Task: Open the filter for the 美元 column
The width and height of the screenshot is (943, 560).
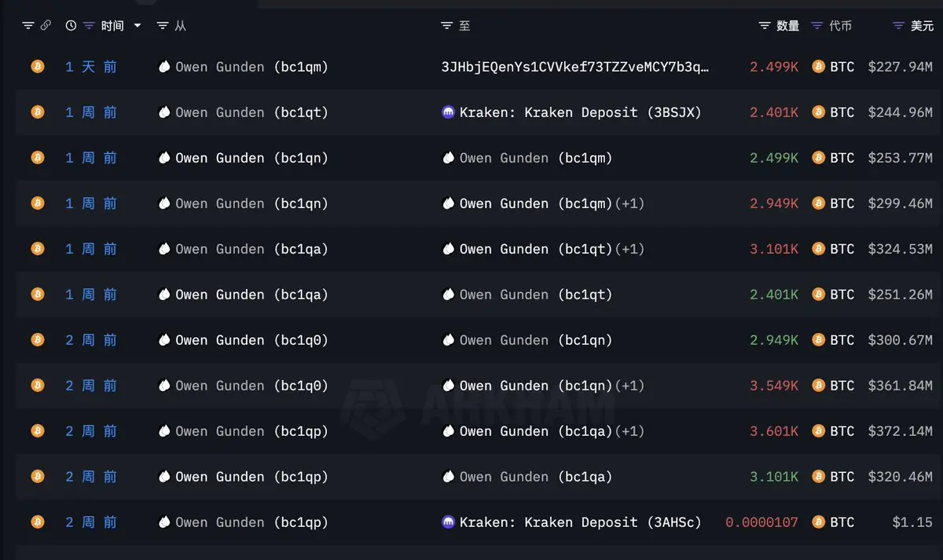Action: [899, 26]
